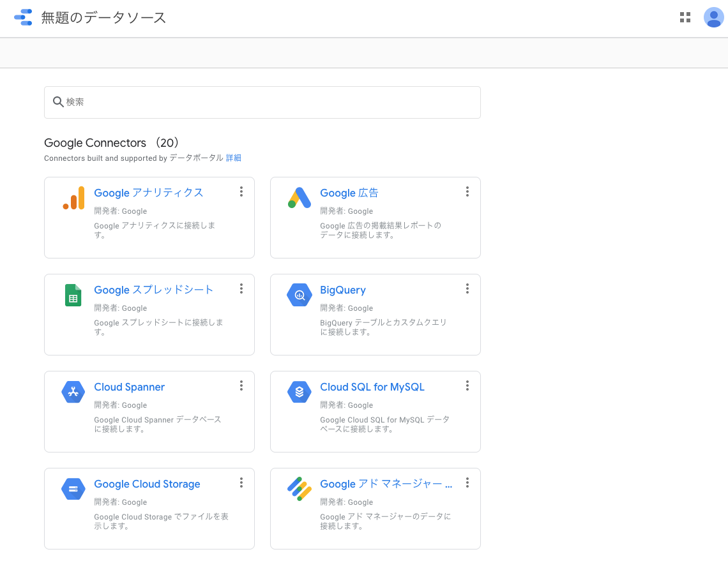Image resolution: width=728 pixels, height=561 pixels.
Task: Open more options for Cloud SQL for MySQL
Action: coord(467,385)
